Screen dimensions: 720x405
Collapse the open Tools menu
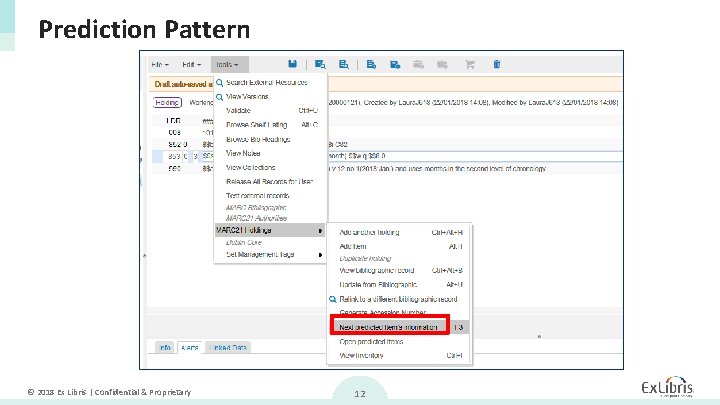tap(230, 65)
